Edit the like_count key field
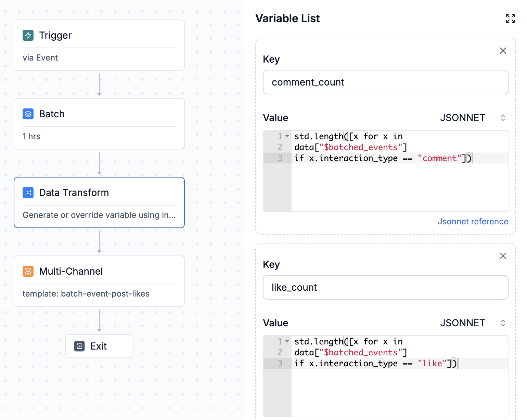Screen dimensions: 527x420 [x=385, y=288]
